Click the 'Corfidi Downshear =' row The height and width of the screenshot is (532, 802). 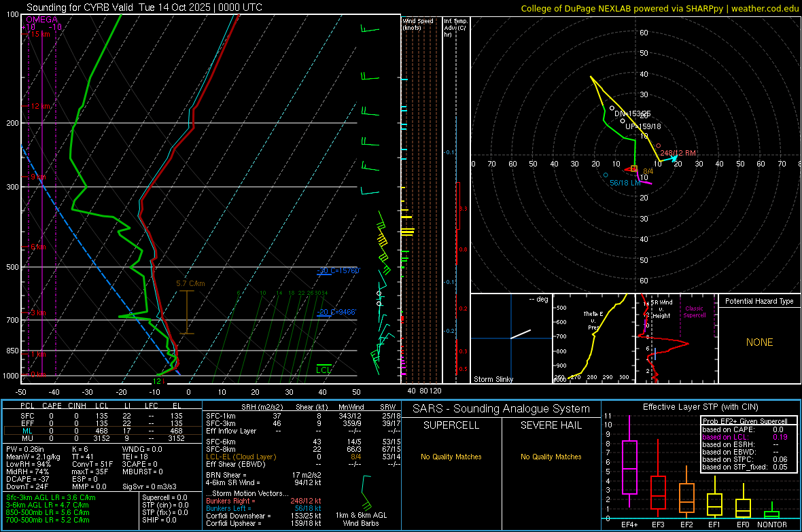264,516
